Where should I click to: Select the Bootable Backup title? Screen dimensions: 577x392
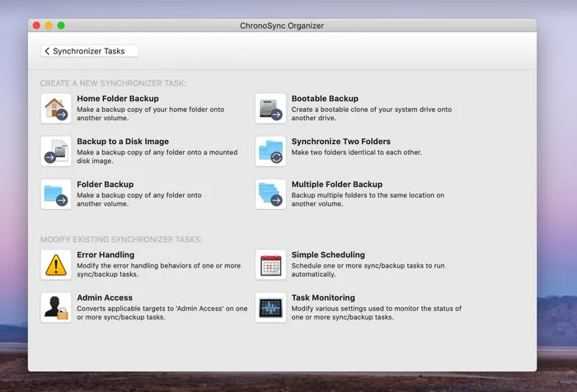click(x=325, y=99)
